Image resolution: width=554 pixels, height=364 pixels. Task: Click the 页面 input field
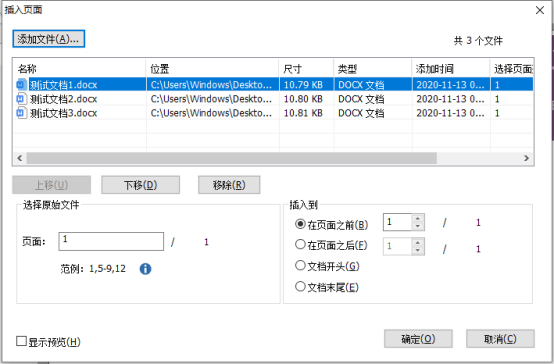111,241
